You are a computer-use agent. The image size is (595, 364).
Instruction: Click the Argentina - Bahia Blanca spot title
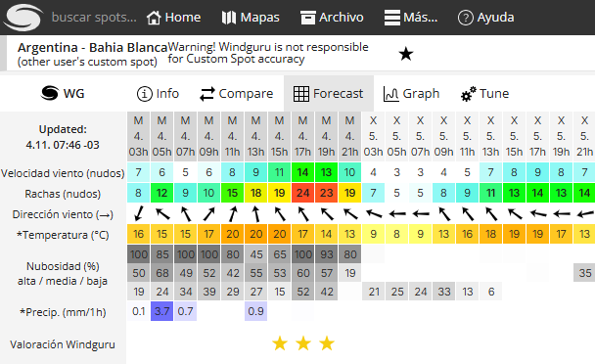[x=92, y=47]
